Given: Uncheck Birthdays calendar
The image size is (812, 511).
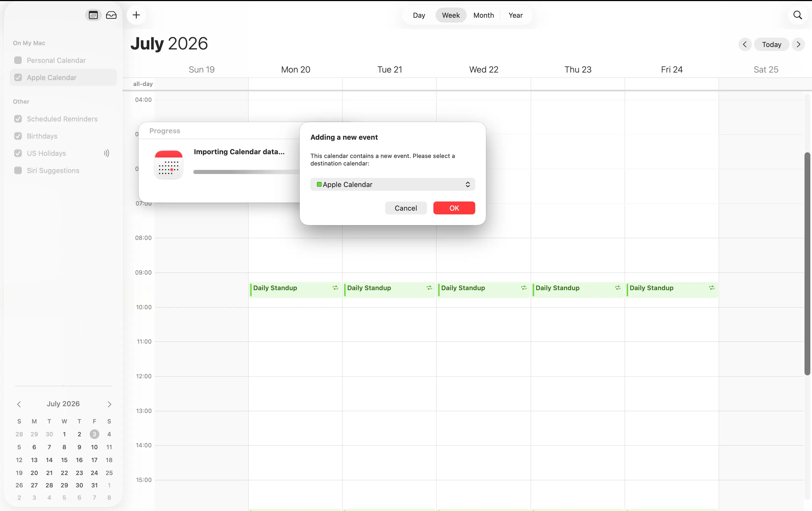Looking at the screenshot, I should tap(18, 136).
